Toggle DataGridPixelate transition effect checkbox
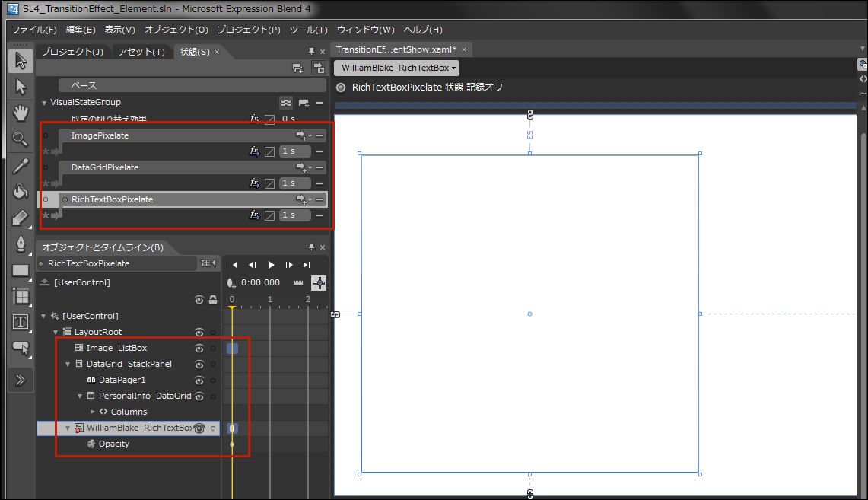 (x=269, y=184)
